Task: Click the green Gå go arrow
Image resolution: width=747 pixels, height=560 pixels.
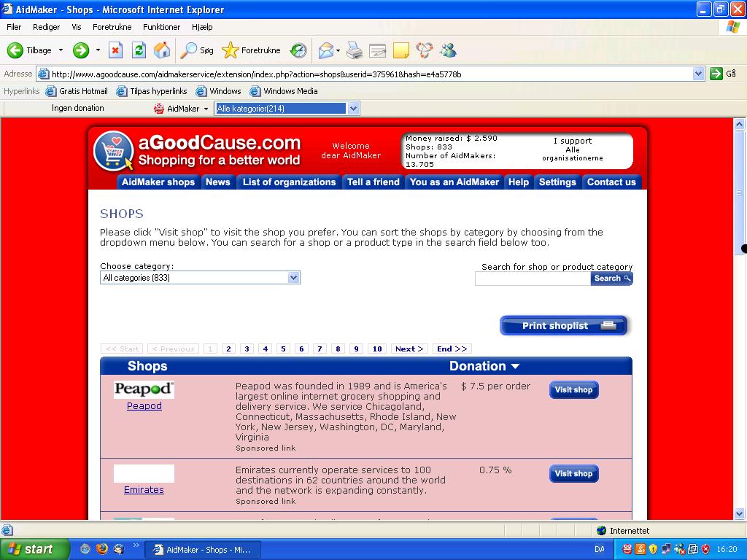Action: (716, 74)
